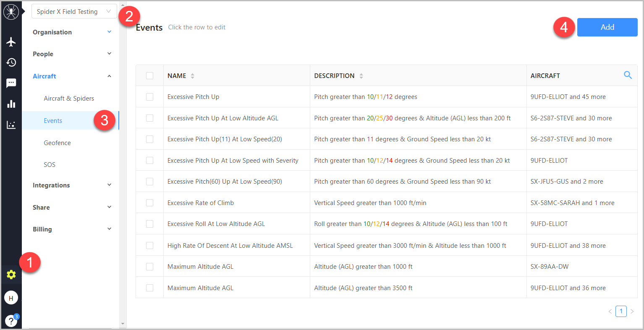Expand the People section chevron
644x330 pixels.
(x=109, y=54)
